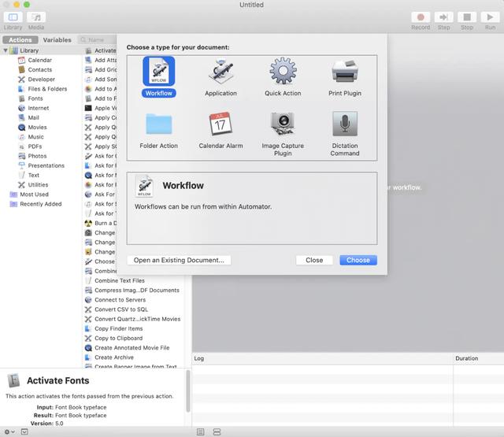Select Connect to Servers action

[120, 300]
